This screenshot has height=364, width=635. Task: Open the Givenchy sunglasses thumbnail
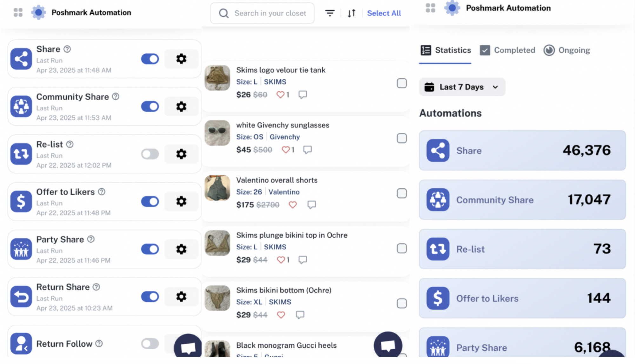(217, 133)
